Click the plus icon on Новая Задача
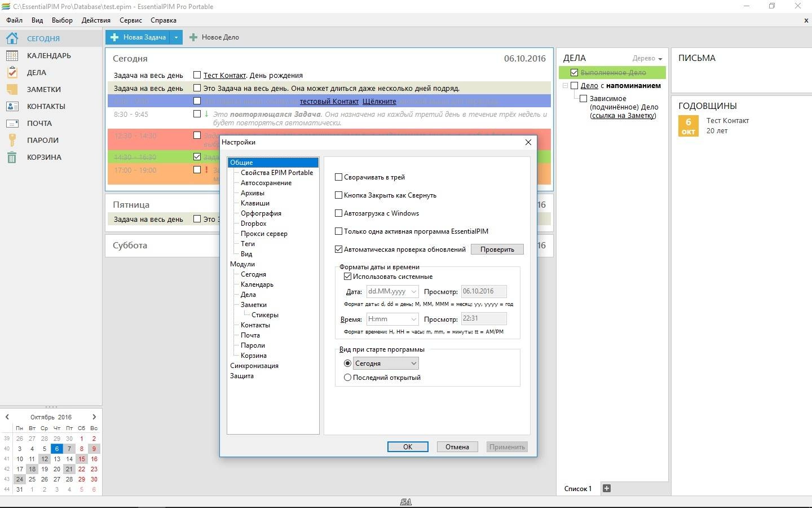Image resolution: width=812 pixels, height=508 pixels. 114,37
